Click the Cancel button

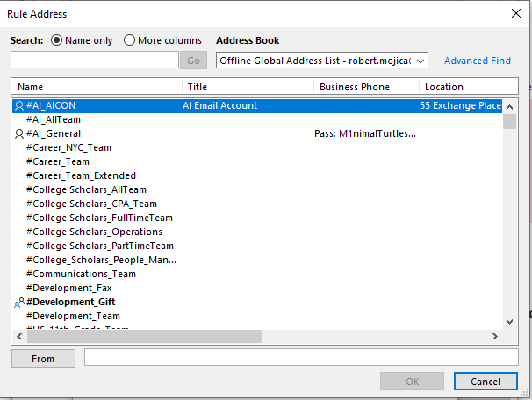click(x=485, y=382)
